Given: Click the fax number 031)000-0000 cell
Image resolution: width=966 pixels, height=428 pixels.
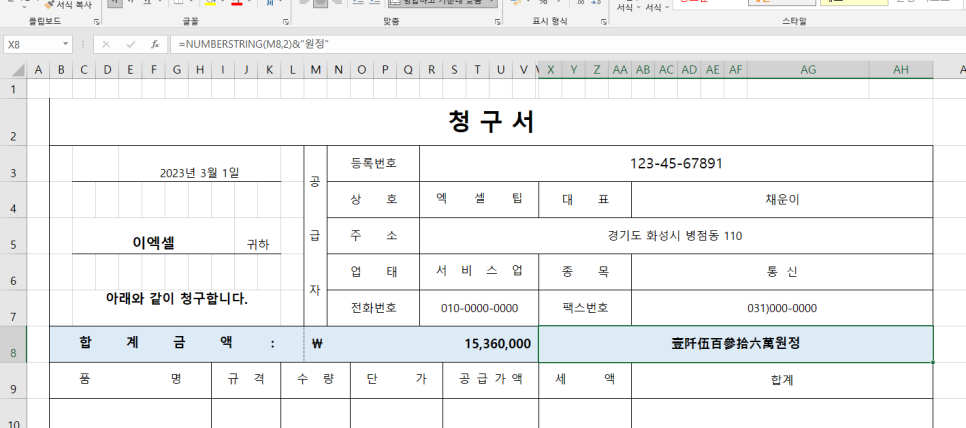Looking at the screenshot, I should [x=782, y=308].
